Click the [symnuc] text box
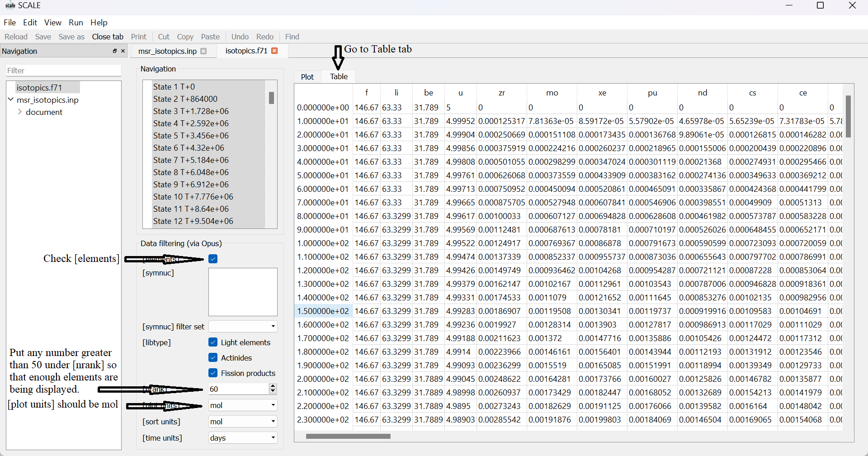 (x=243, y=292)
